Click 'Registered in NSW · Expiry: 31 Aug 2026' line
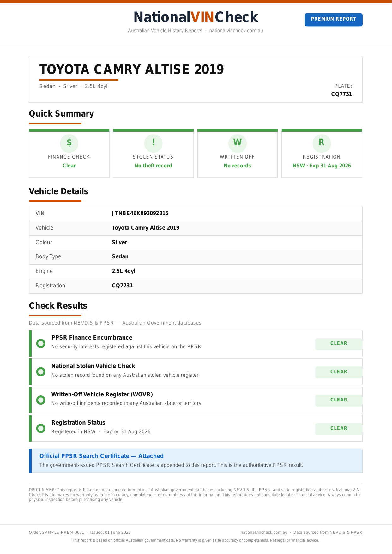Image resolution: width=392 pixels, height=554 pixels. 101,431
